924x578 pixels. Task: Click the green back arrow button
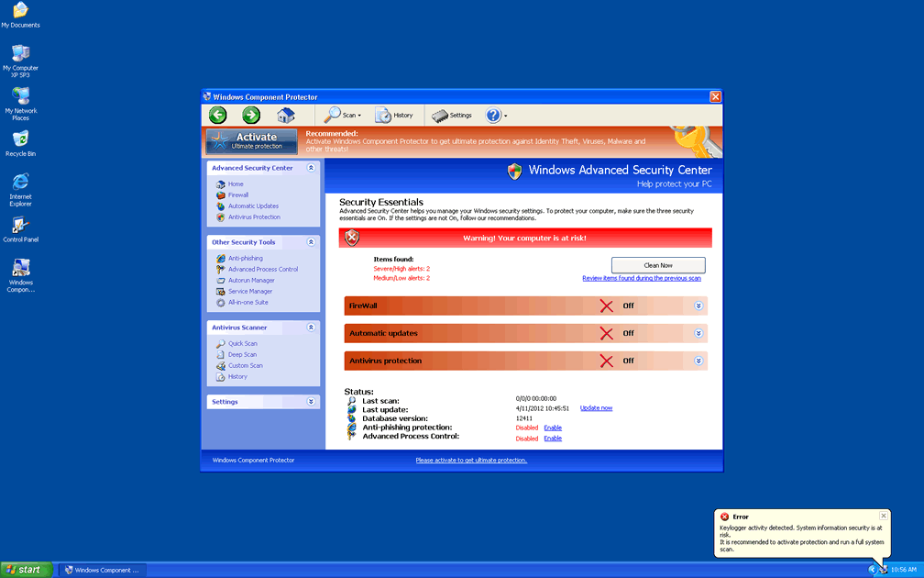[x=217, y=115]
